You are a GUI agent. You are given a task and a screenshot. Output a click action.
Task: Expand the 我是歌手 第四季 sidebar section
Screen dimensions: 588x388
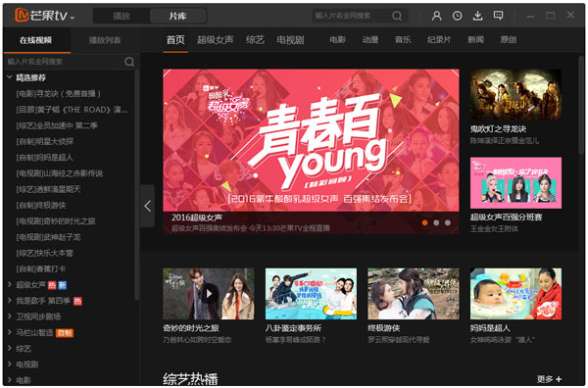(10, 301)
